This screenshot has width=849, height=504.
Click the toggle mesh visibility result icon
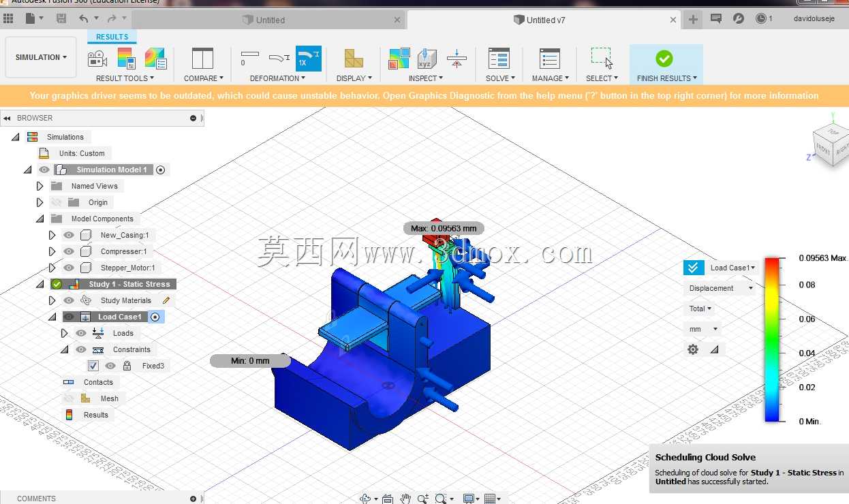(155, 59)
